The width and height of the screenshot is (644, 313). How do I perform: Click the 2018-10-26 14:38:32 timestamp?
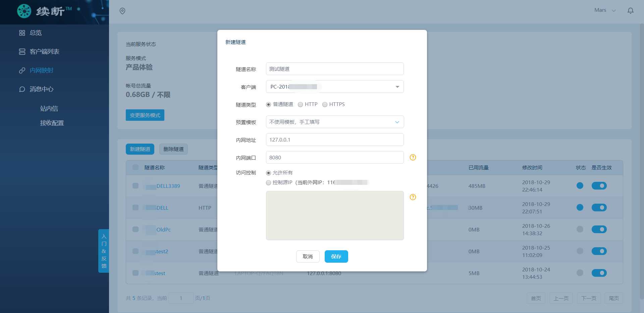[x=536, y=229]
